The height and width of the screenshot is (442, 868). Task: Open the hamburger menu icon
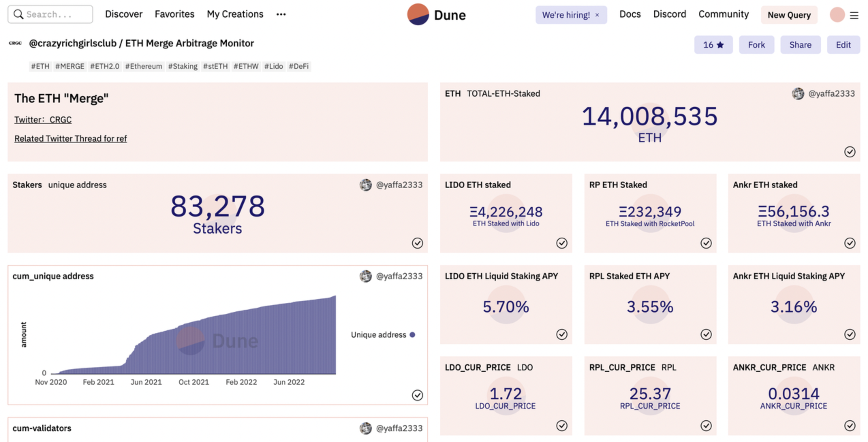click(854, 15)
